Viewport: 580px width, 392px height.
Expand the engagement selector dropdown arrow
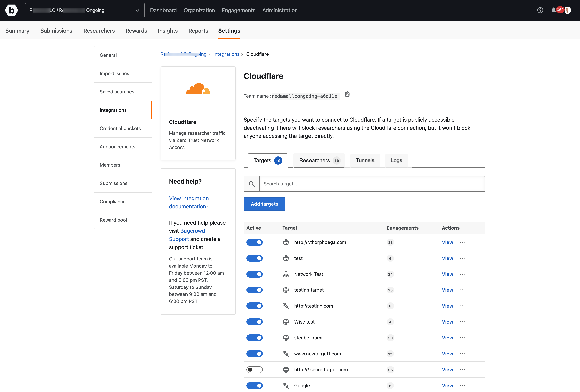point(137,10)
